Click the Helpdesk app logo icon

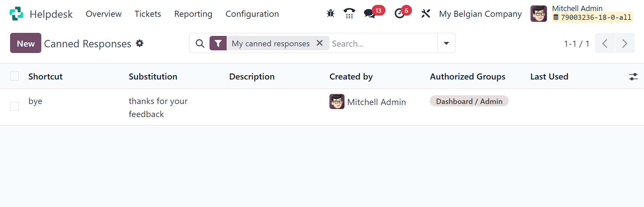point(16,14)
